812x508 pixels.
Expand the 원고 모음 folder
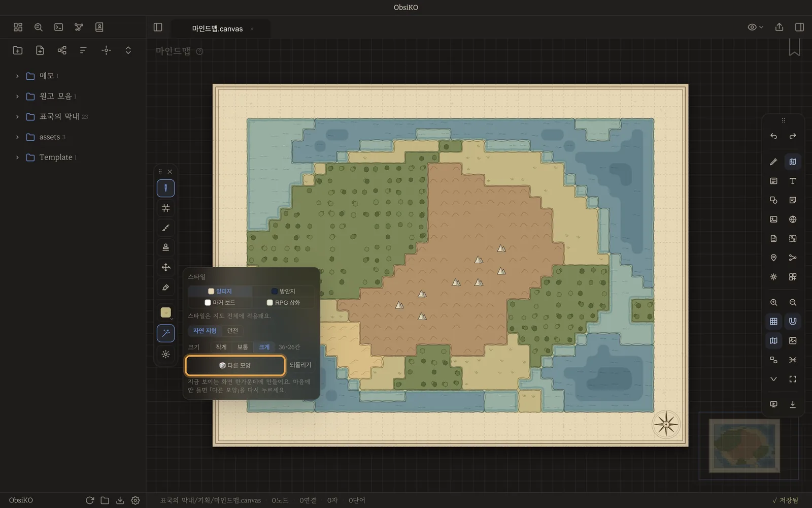[x=17, y=97]
